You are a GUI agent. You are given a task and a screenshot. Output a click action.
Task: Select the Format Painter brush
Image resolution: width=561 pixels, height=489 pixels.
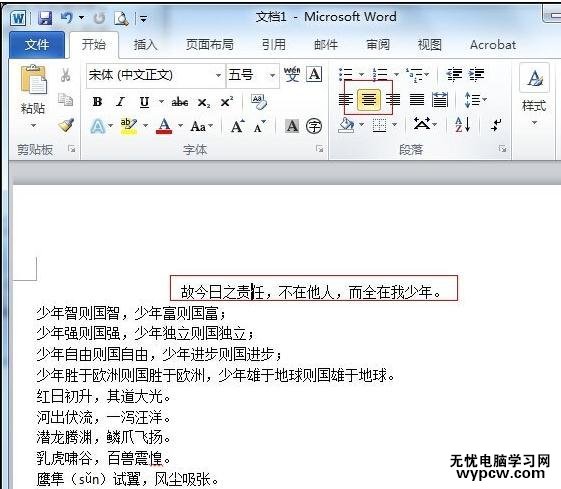[x=66, y=125]
